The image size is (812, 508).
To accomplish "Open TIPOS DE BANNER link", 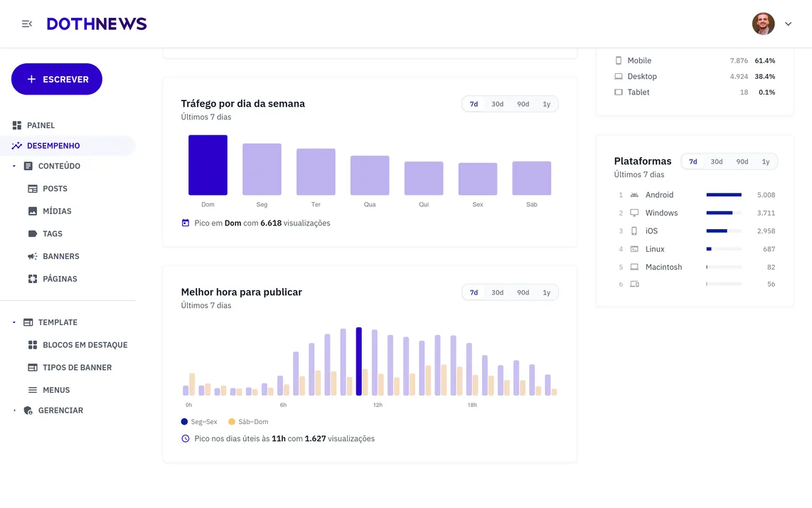I will click(x=78, y=368).
